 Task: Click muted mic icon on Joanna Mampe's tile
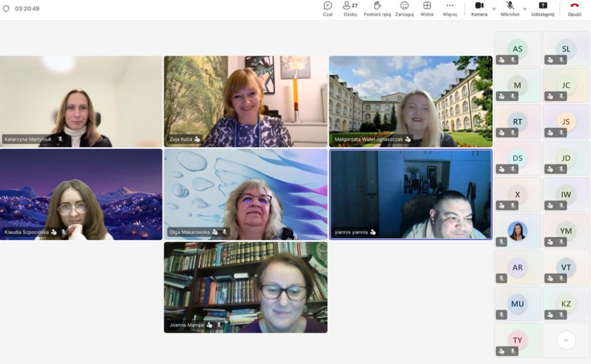click(219, 325)
